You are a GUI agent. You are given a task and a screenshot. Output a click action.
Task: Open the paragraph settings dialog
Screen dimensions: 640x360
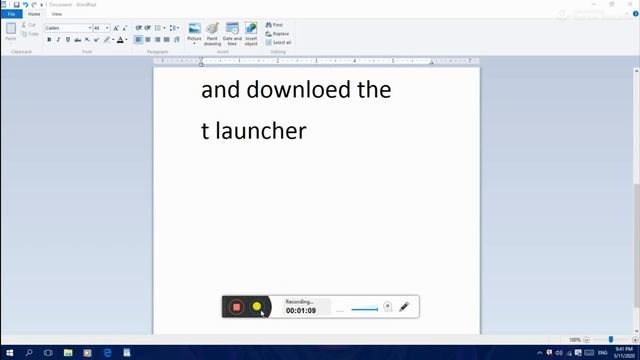176,40
